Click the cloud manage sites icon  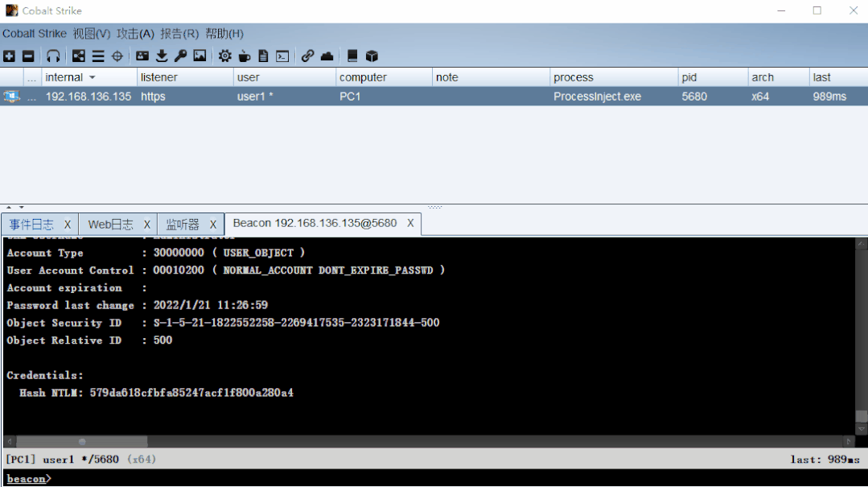pyautogui.click(x=327, y=56)
